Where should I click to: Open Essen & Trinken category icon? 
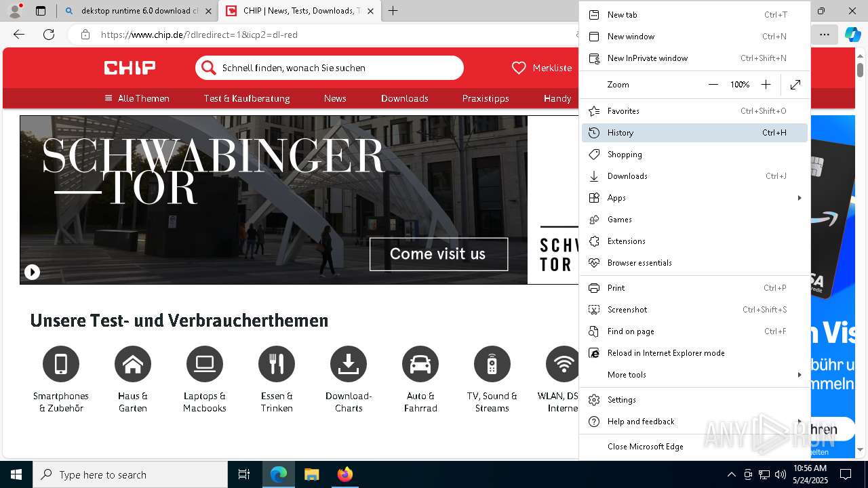pos(277,364)
